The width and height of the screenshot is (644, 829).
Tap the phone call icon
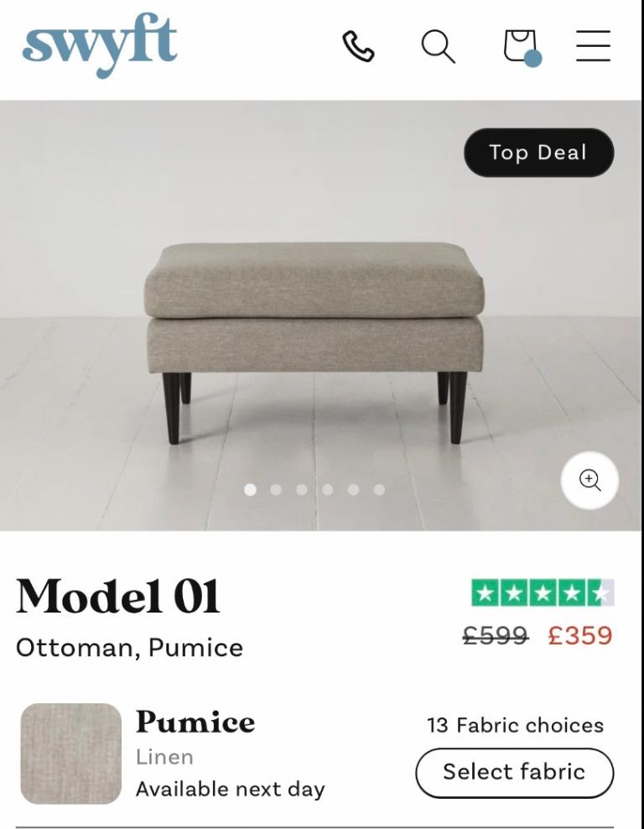pos(358,46)
